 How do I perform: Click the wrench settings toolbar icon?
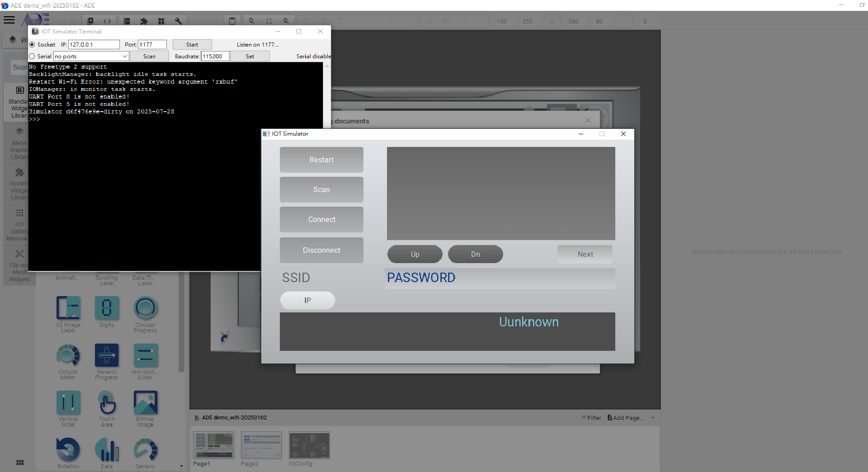click(178, 21)
